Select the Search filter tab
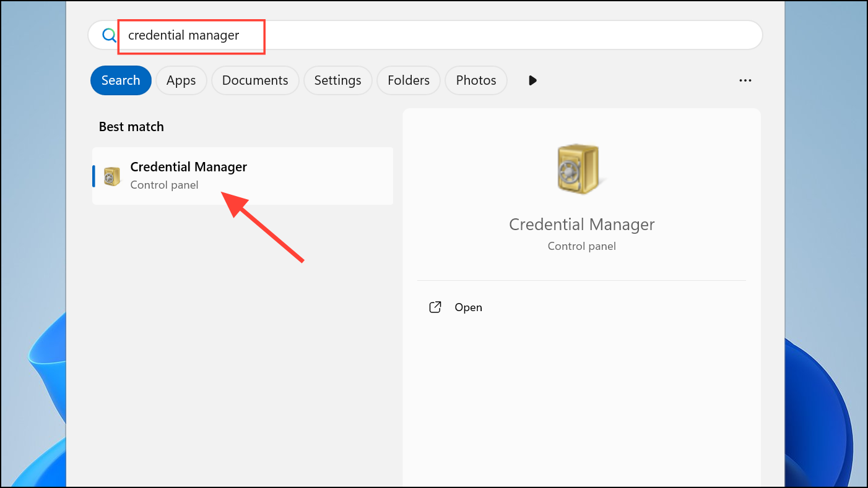The image size is (868, 488). click(121, 80)
